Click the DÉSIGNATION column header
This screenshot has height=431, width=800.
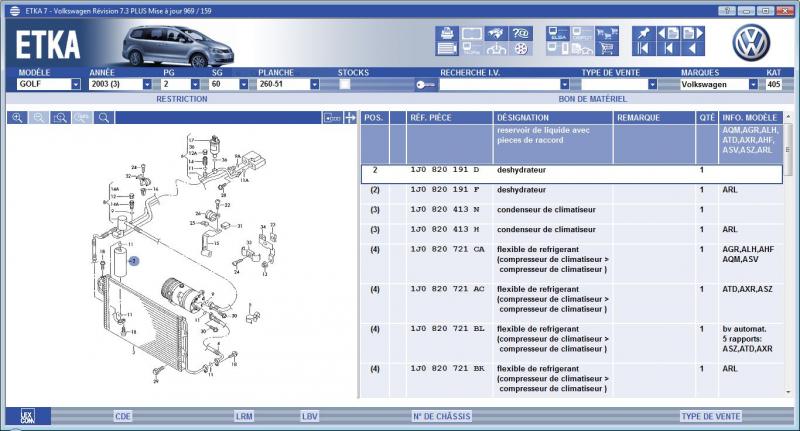pos(553,117)
